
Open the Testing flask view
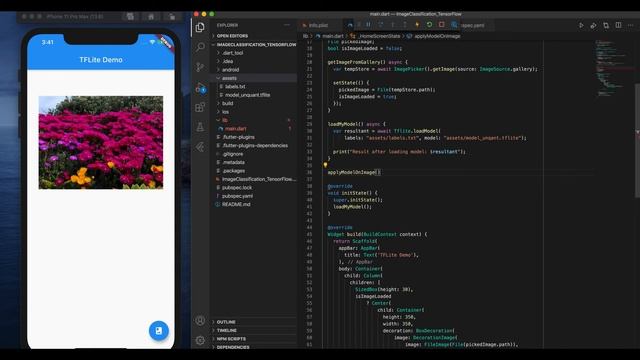click(200, 127)
